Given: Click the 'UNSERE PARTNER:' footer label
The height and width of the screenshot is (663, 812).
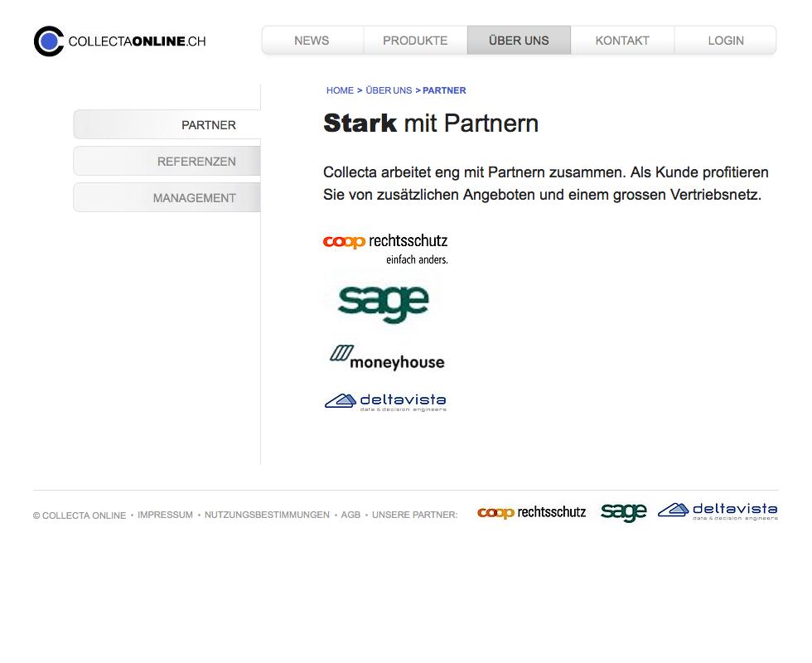Looking at the screenshot, I should pos(415,515).
